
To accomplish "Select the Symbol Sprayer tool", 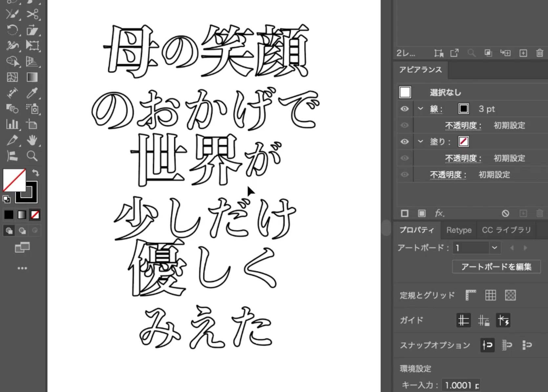I will 32,108.
